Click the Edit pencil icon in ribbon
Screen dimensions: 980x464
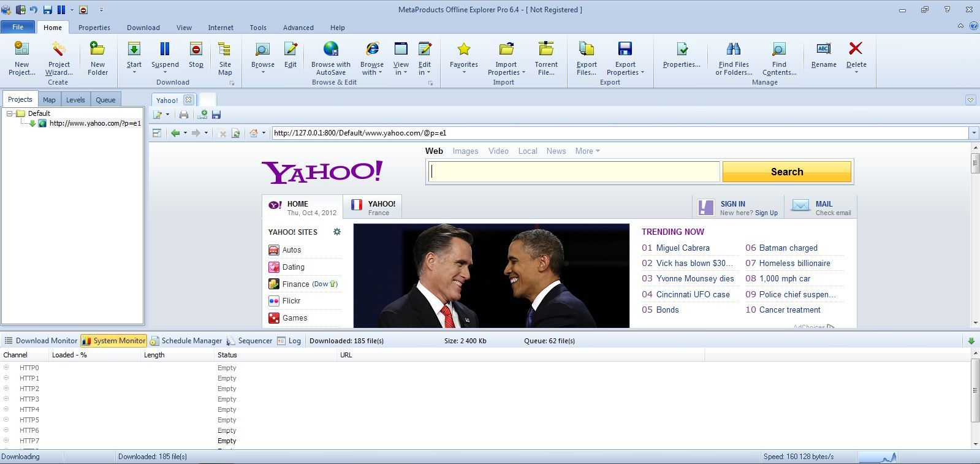(x=291, y=49)
